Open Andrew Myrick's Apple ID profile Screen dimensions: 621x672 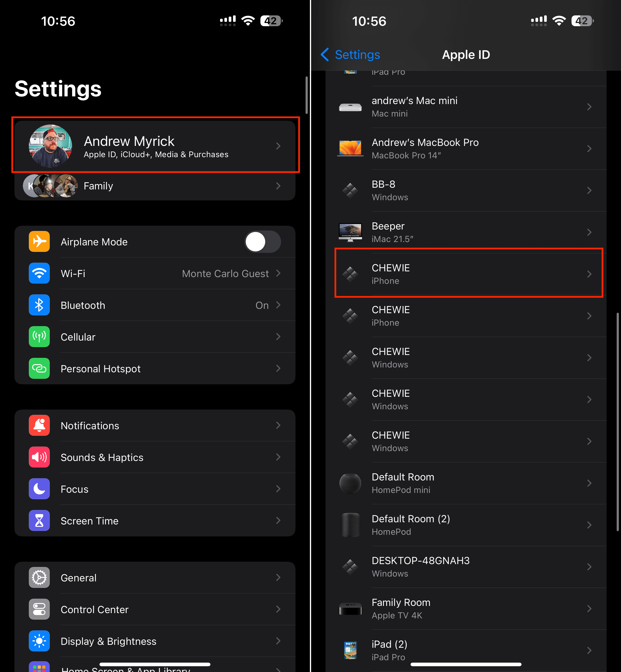(x=155, y=146)
